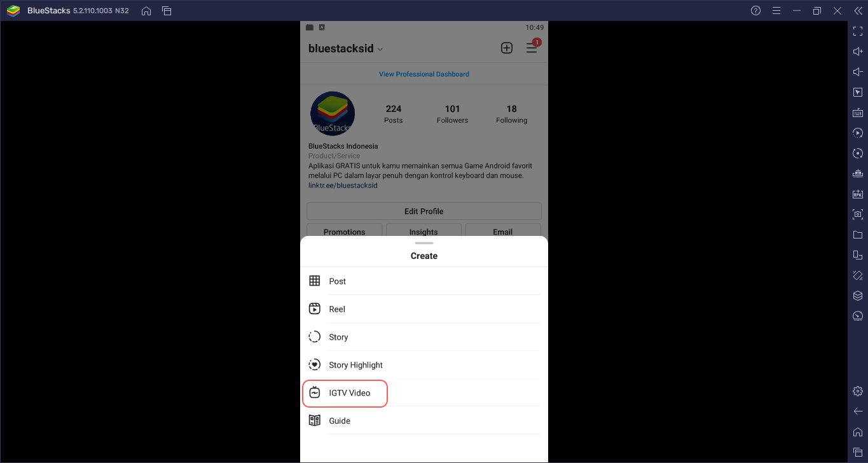The width and height of the screenshot is (868, 463).
Task: Tap the plus create icon in Instagram header
Action: [x=507, y=48]
